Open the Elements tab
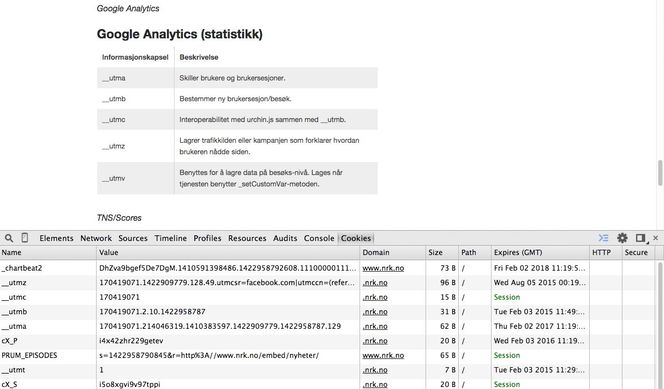This screenshot has width=664, height=389. pos(56,238)
